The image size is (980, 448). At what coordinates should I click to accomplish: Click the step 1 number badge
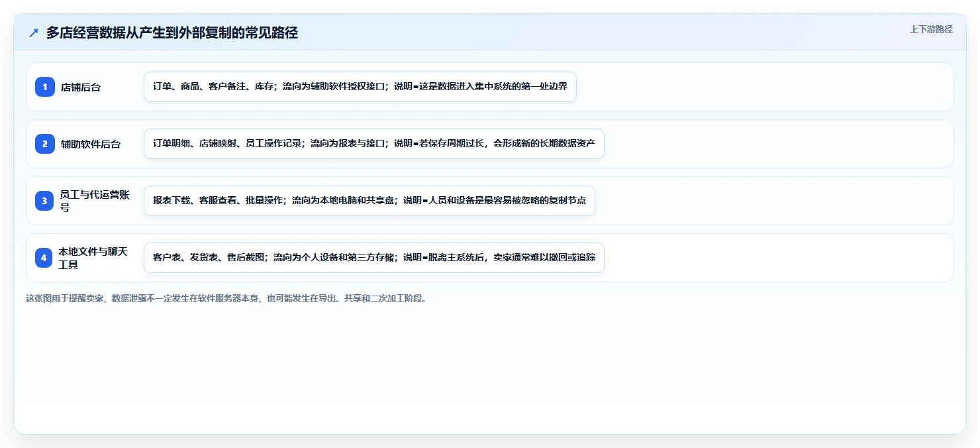(45, 87)
